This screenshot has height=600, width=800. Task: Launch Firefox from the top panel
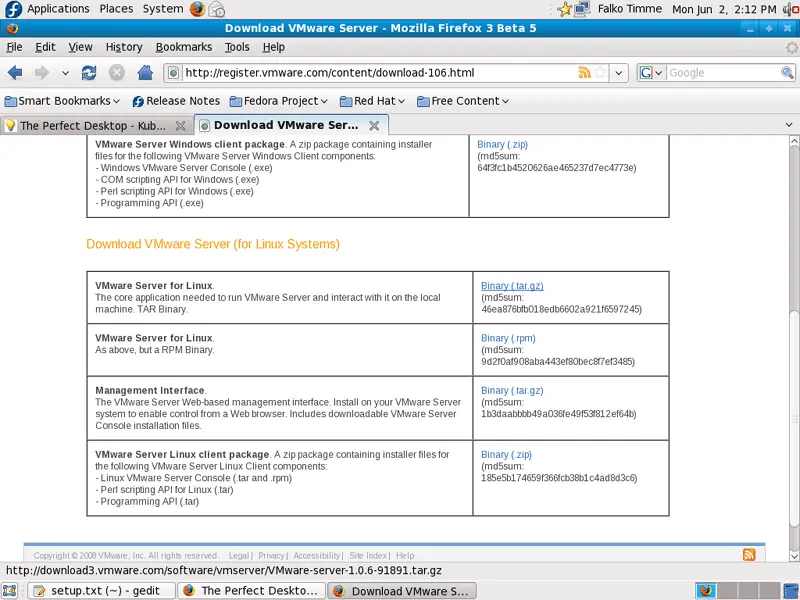[197, 9]
